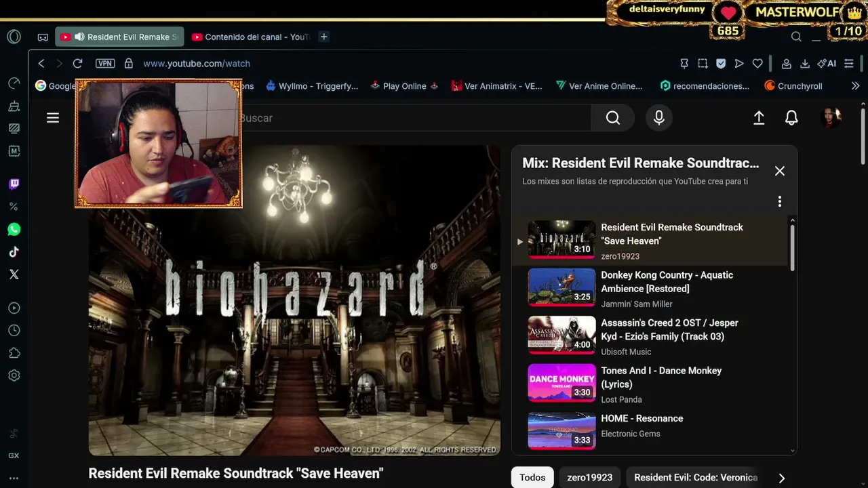Viewport: 868px width, 488px height.
Task: Click the YouTube URL in the address bar
Action: click(x=197, y=63)
